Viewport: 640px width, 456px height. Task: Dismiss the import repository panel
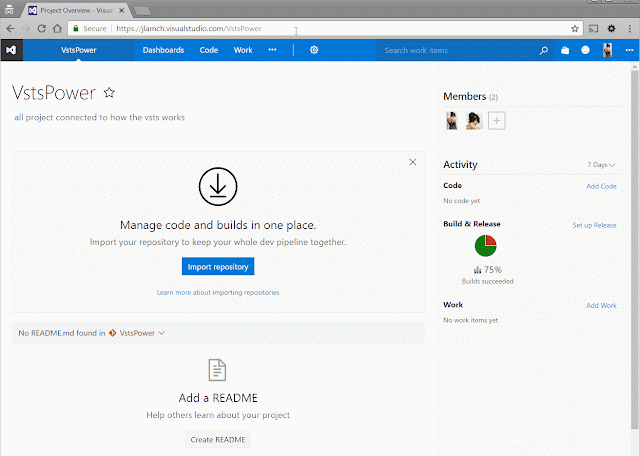[413, 162]
